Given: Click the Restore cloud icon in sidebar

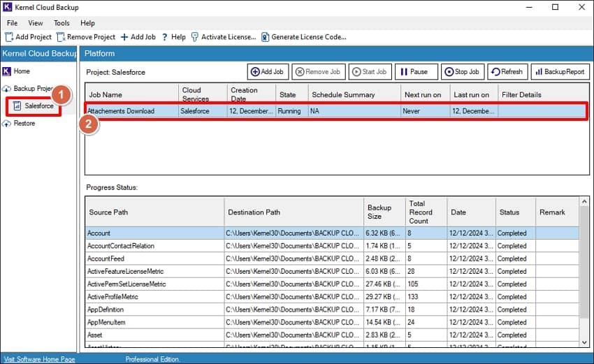Looking at the screenshot, I should pos(6,124).
